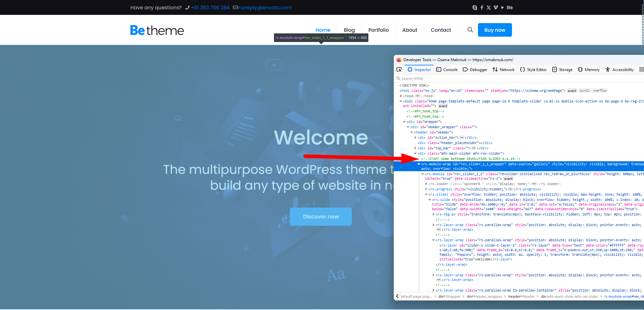The image size is (644, 310).
Task: Open the Inspector panel
Action: pyautogui.click(x=420, y=69)
